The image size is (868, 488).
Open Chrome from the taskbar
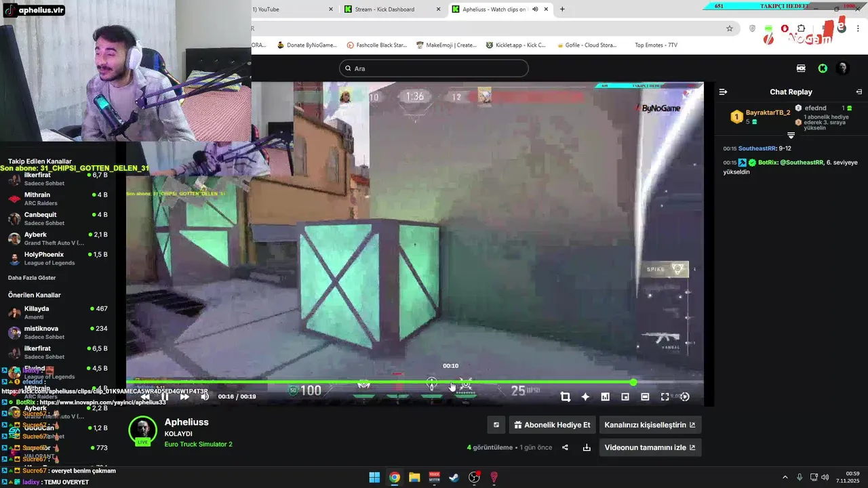(x=394, y=477)
